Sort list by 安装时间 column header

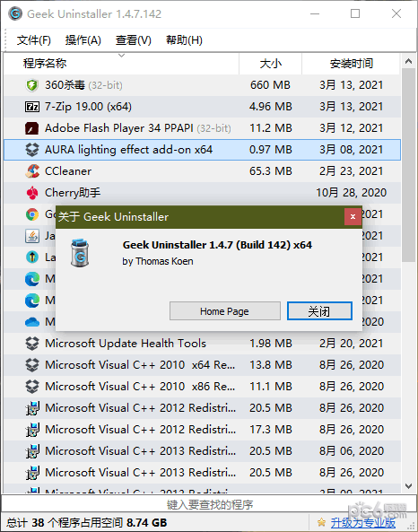(351, 64)
